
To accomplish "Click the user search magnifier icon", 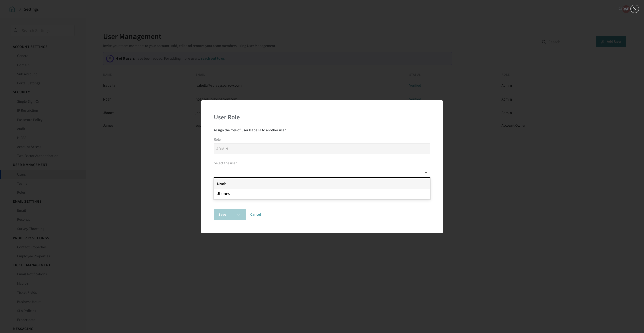I will pos(544,42).
